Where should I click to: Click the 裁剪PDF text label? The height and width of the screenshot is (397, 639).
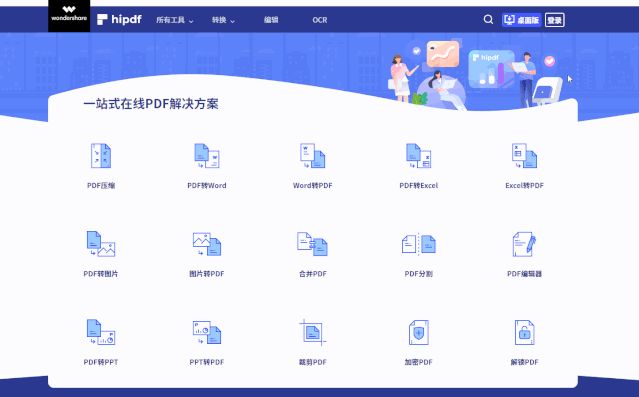(313, 362)
